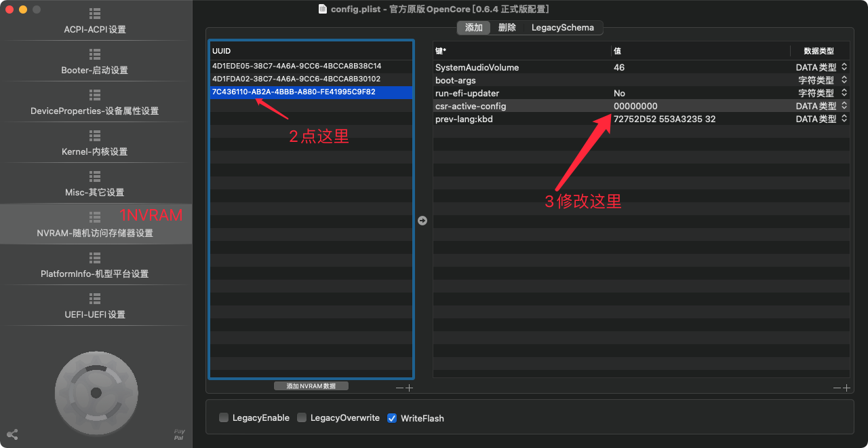Click the PayPal donate icon
The width and height of the screenshot is (868, 448).
pos(179,434)
